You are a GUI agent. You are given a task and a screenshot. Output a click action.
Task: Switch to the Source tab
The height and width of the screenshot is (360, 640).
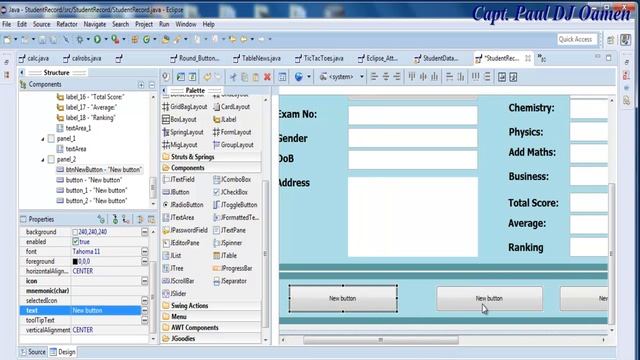[x=33, y=352]
